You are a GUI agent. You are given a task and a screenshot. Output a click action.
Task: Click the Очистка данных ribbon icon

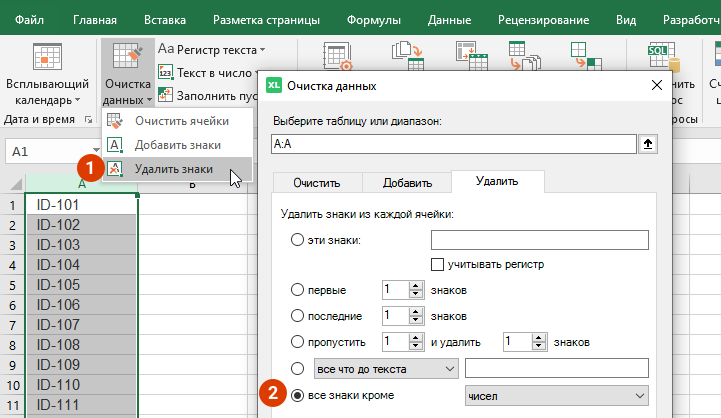[127, 58]
